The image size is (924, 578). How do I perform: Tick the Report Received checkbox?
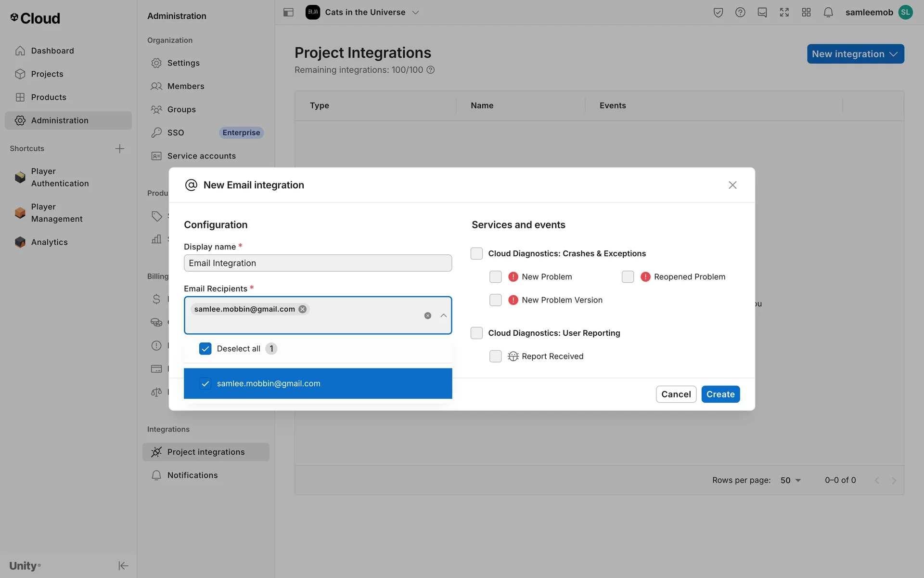point(495,356)
